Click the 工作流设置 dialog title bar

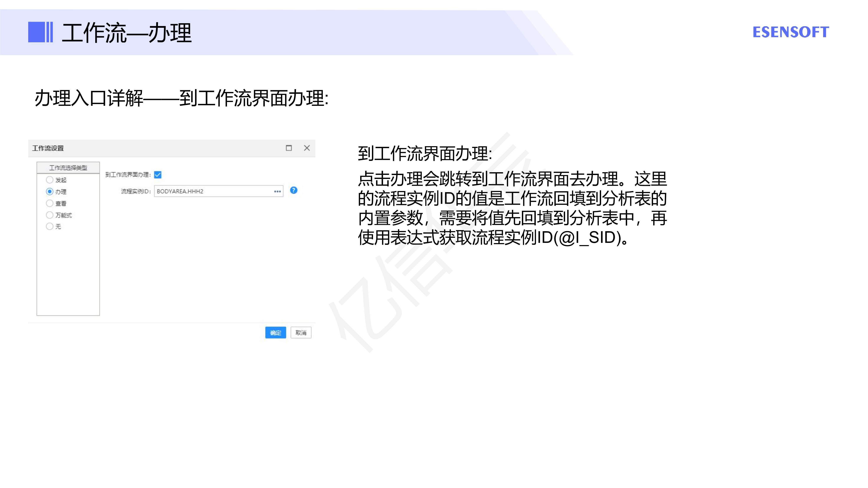tap(171, 148)
